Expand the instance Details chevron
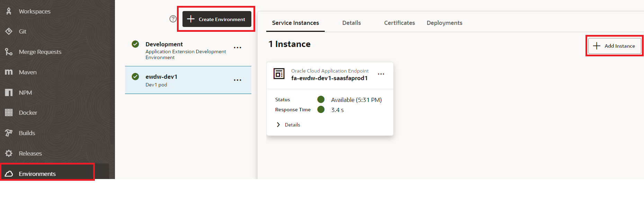The height and width of the screenshot is (197, 644). [x=278, y=125]
